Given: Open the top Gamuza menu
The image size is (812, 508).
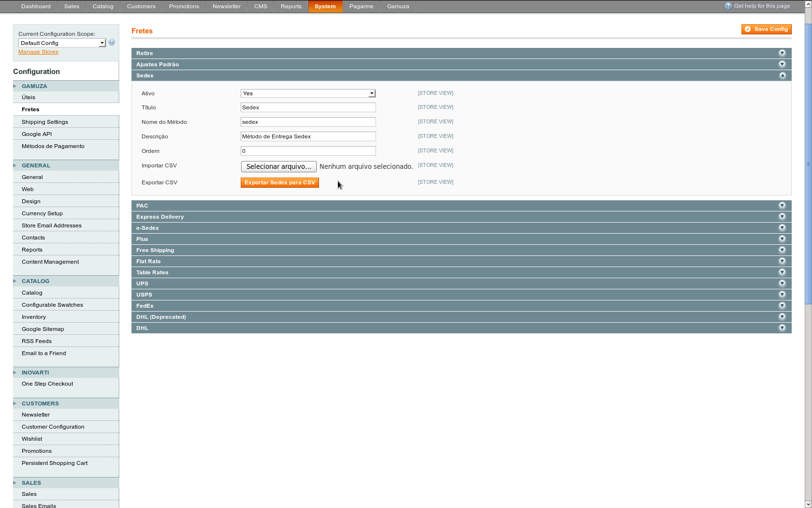Looking at the screenshot, I should click(398, 6).
